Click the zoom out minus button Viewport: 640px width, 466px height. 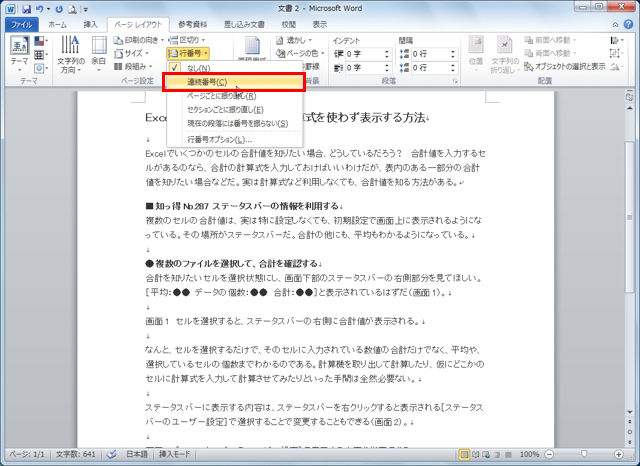coord(549,454)
